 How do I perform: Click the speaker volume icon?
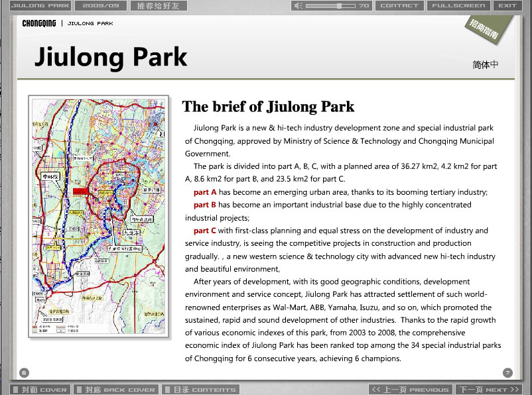300,5
